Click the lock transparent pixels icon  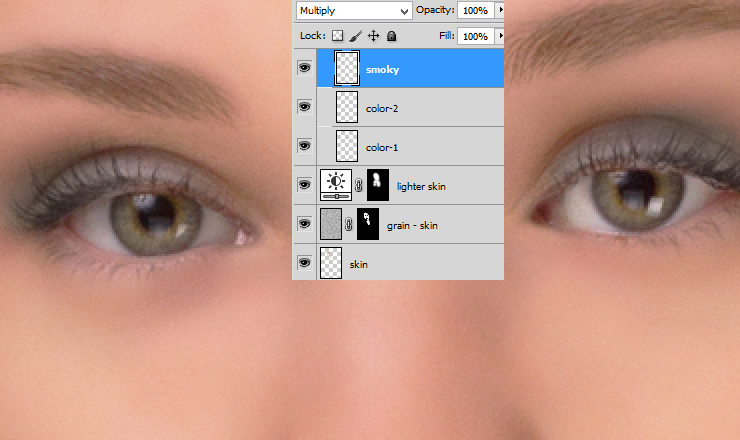coord(337,36)
